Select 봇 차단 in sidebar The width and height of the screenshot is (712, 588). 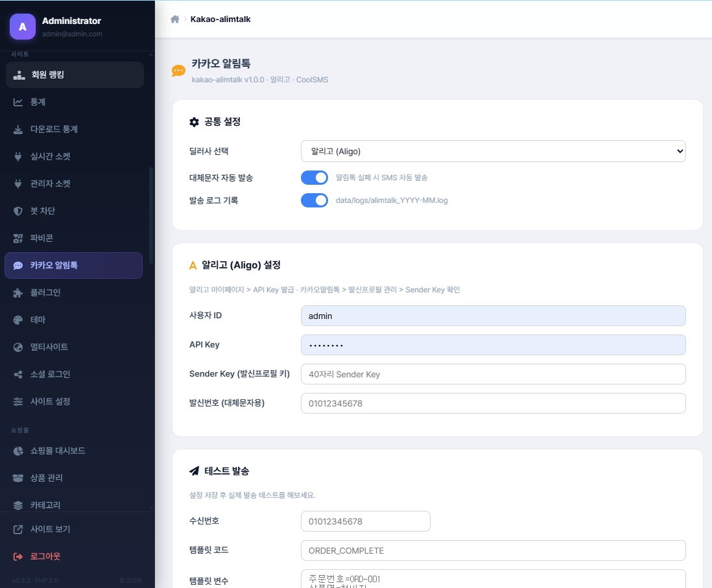point(73,211)
